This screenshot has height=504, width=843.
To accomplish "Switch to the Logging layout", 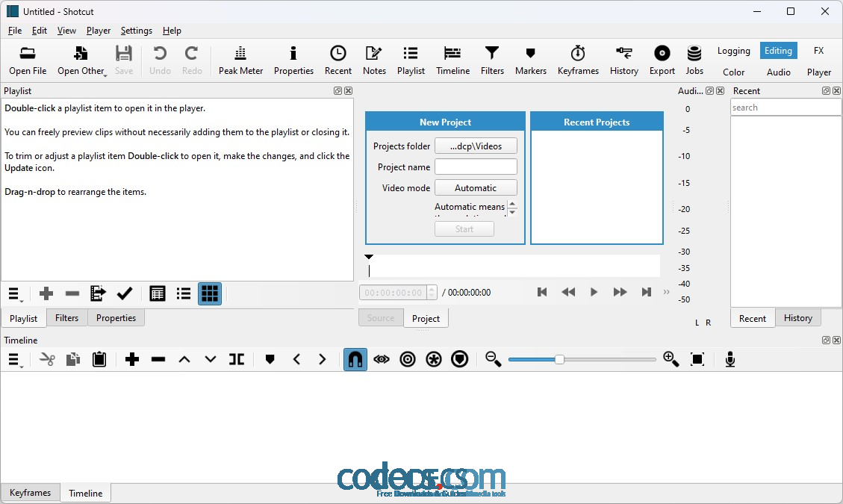I will point(733,51).
